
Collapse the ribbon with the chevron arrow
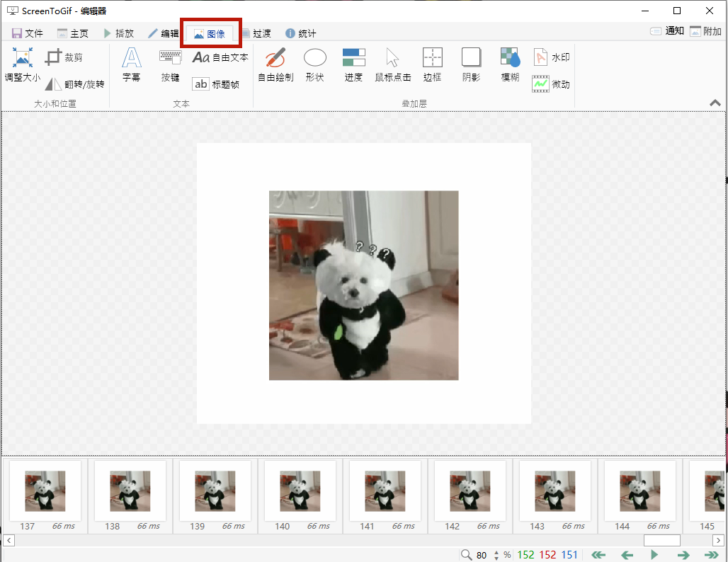[715, 103]
